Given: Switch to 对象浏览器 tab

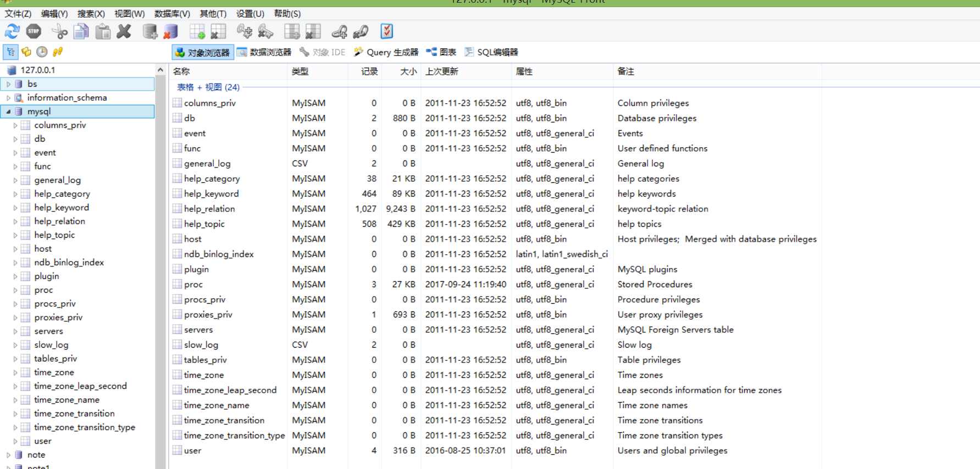Looking at the screenshot, I should tap(203, 52).
